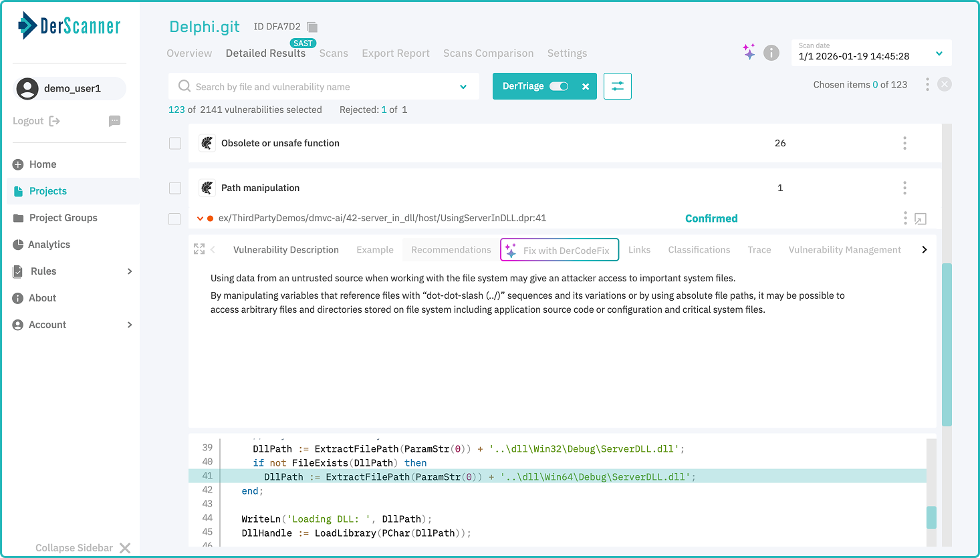This screenshot has height=558, width=980.
Task: Click the Confirmed status link
Action: point(711,218)
